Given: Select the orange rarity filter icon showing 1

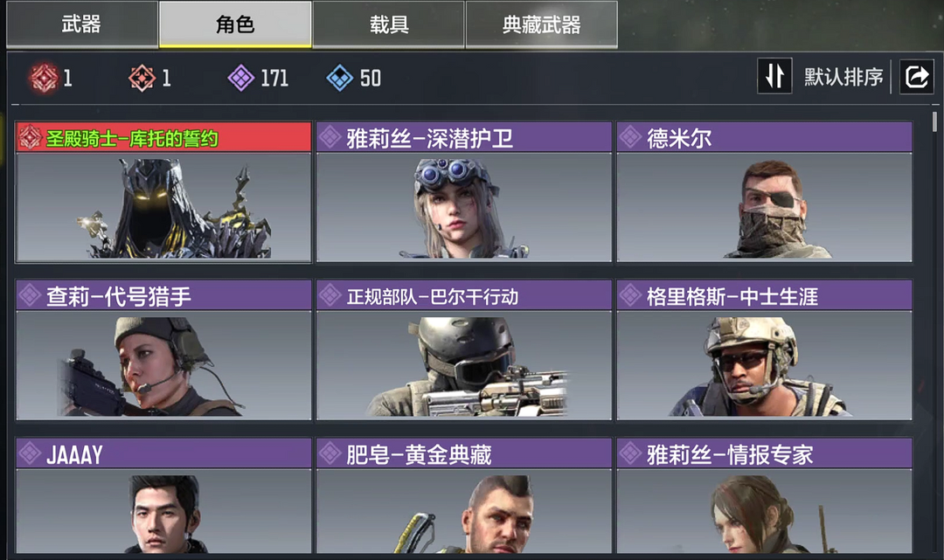Looking at the screenshot, I should click(142, 78).
